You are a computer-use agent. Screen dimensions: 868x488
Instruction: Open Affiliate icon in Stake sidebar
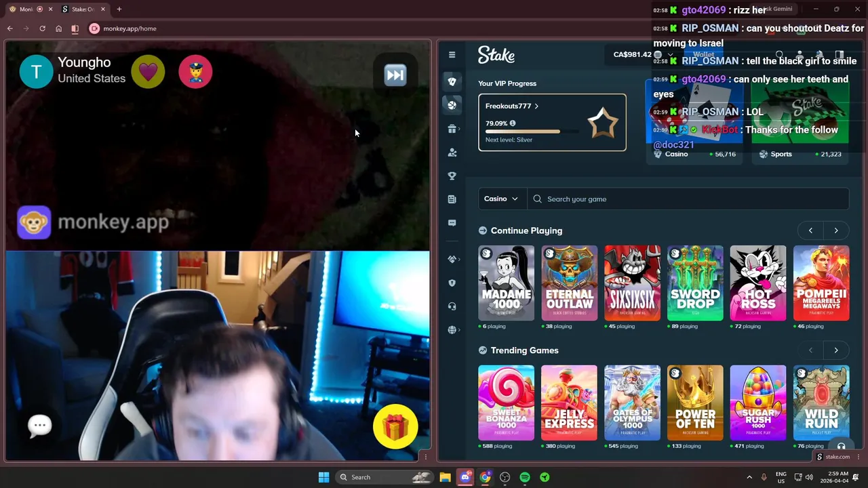click(452, 152)
